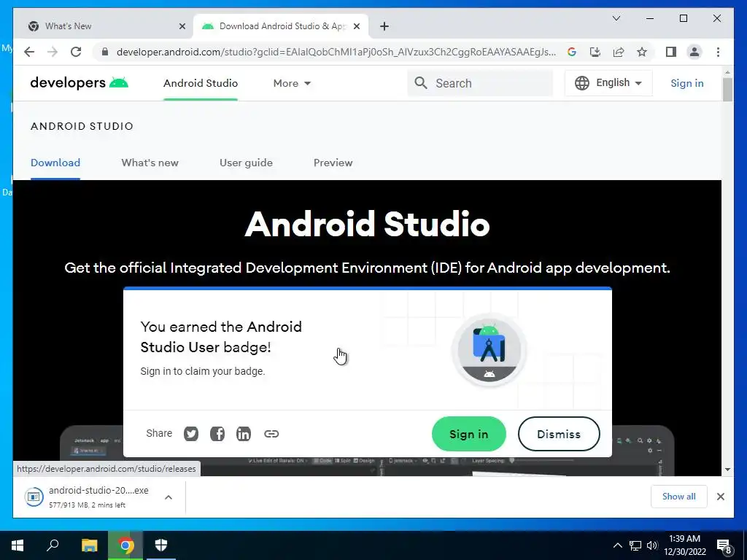Select the Download Android Studio browser tab
The image size is (747, 560).
281,26
